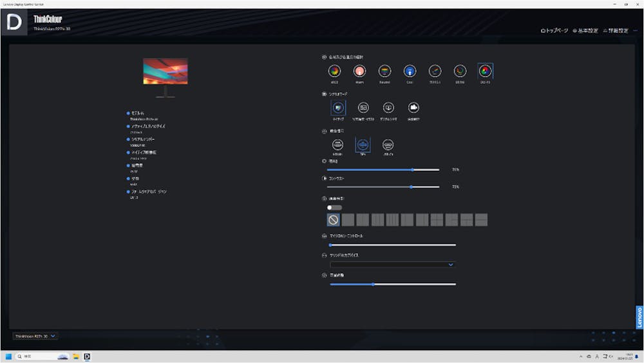
Task: Open the more options ellipsis menu
Action: [636, 31]
